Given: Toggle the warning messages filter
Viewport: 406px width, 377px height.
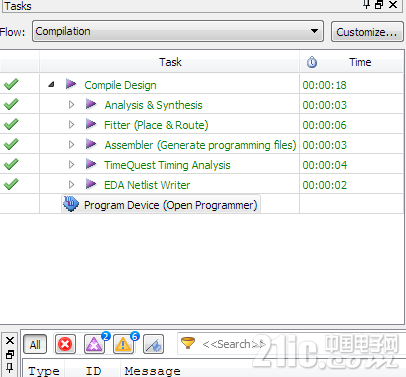Looking at the screenshot, I should (124, 344).
